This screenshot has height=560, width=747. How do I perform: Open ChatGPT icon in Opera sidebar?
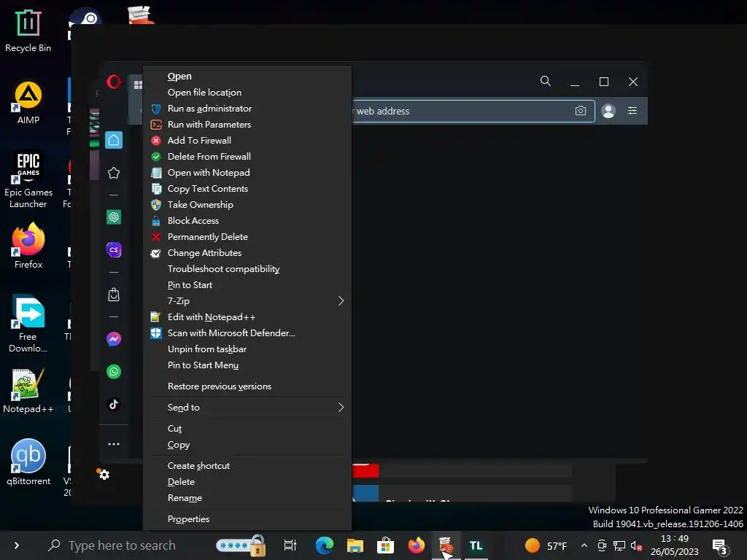113,217
